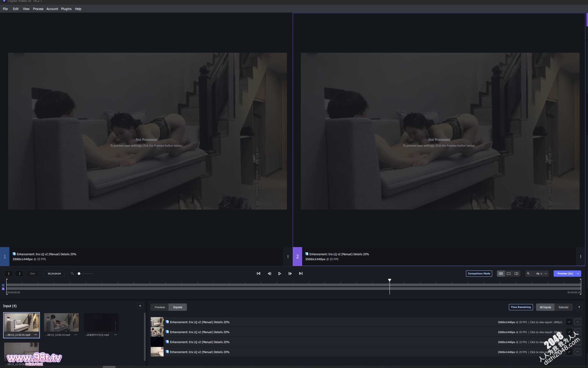
Task: Add a new input with the plus icon
Action: coord(140,306)
